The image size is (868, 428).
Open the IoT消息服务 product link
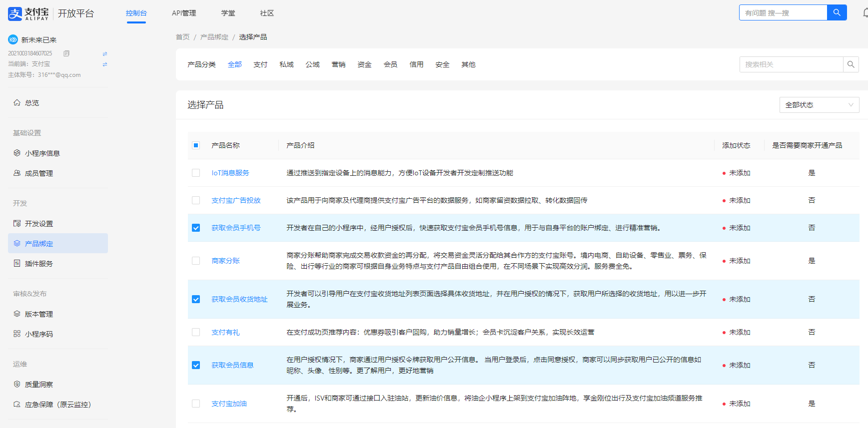click(x=230, y=173)
